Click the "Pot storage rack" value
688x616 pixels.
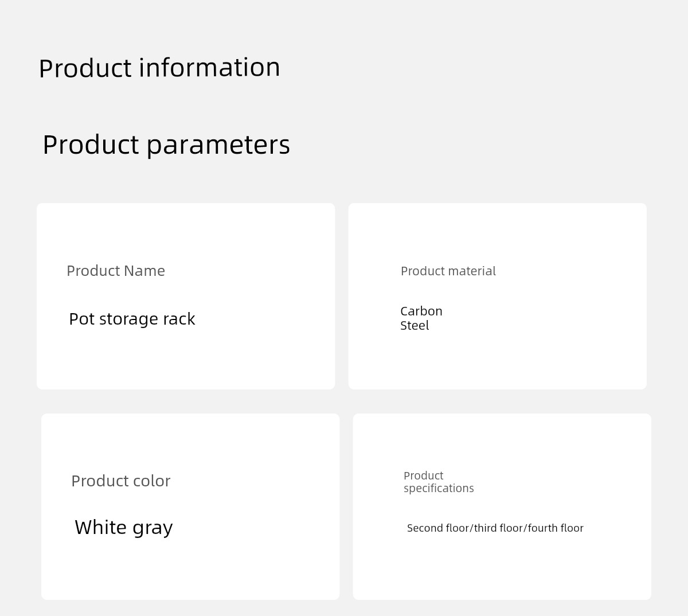pos(132,319)
